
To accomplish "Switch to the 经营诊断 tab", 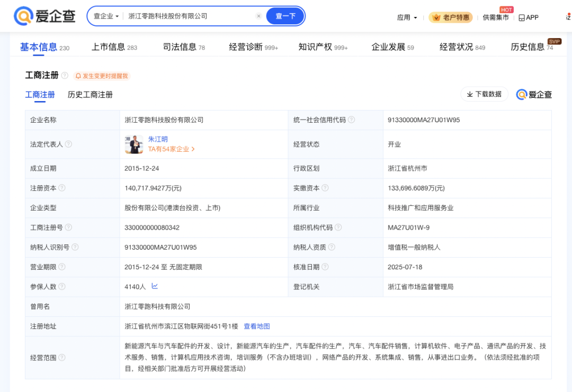I will tap(254, 48).
